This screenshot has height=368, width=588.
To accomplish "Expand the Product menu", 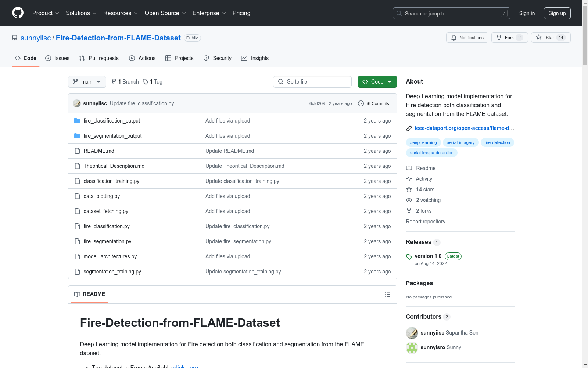I will click(46, 13).
